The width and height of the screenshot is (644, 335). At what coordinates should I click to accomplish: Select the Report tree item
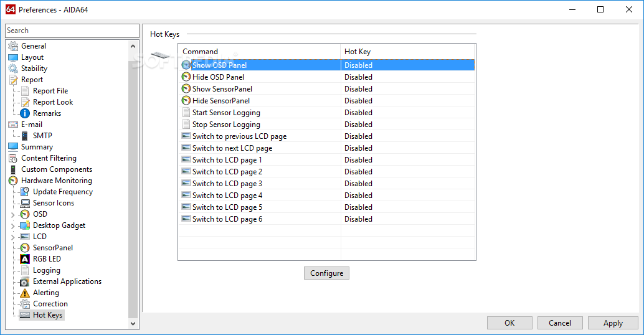[x=32, y=80]
